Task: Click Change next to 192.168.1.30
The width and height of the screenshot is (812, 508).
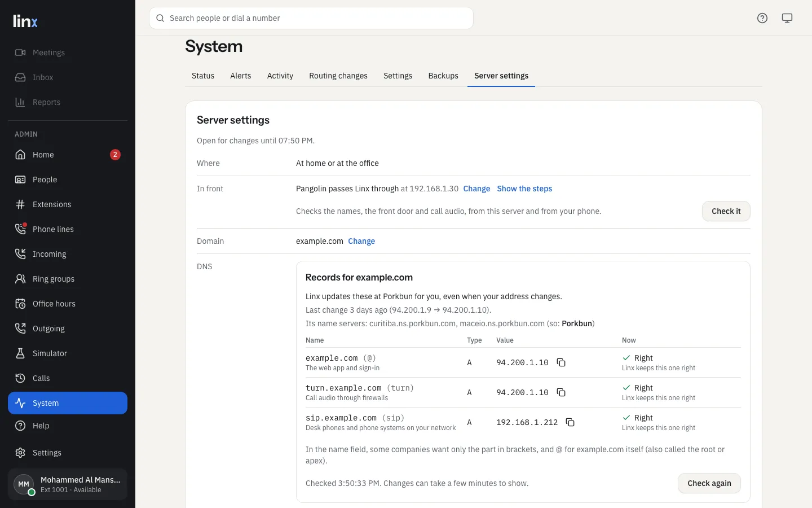Action: (x=476, y=189)
